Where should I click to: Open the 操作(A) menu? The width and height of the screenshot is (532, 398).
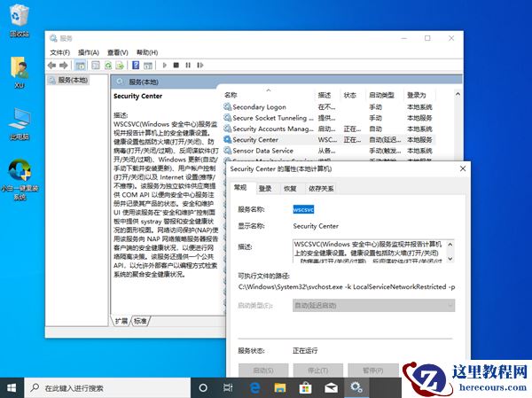click(x=89, y=52)
